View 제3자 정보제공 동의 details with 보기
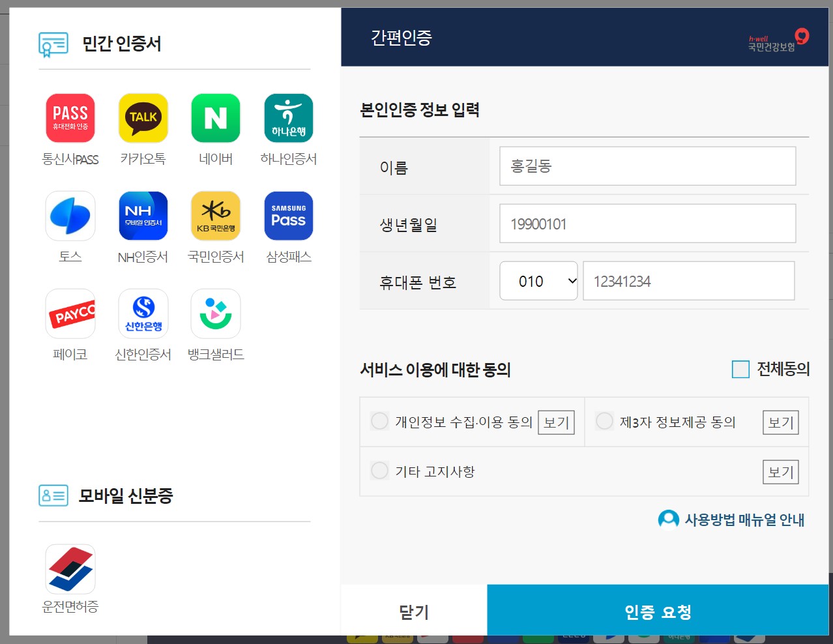 click(x=781, y=422)
